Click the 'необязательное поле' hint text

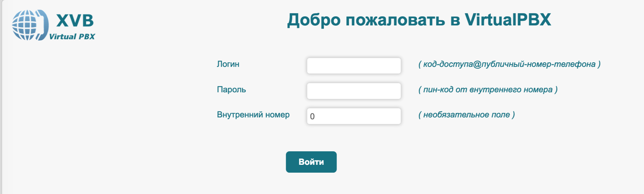[x=466, y=115]
